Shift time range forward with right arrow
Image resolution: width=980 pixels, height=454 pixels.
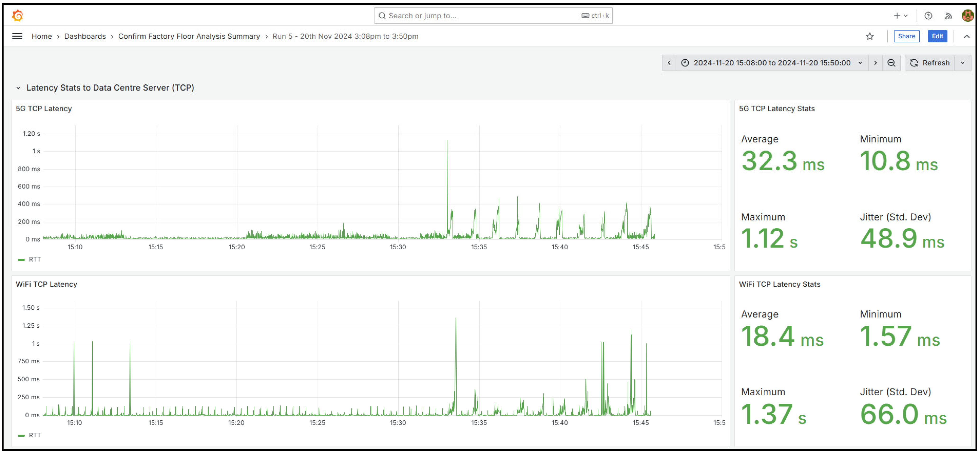pyautogui.click(x=875, y=63)
